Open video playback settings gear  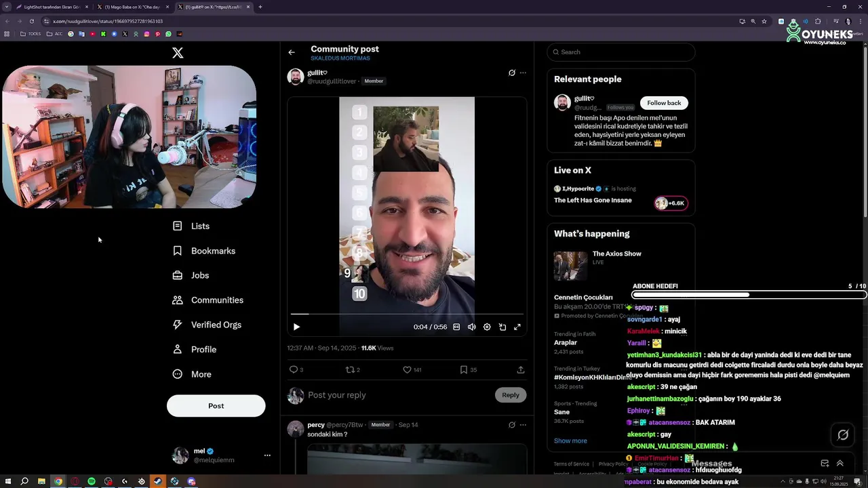487,327
